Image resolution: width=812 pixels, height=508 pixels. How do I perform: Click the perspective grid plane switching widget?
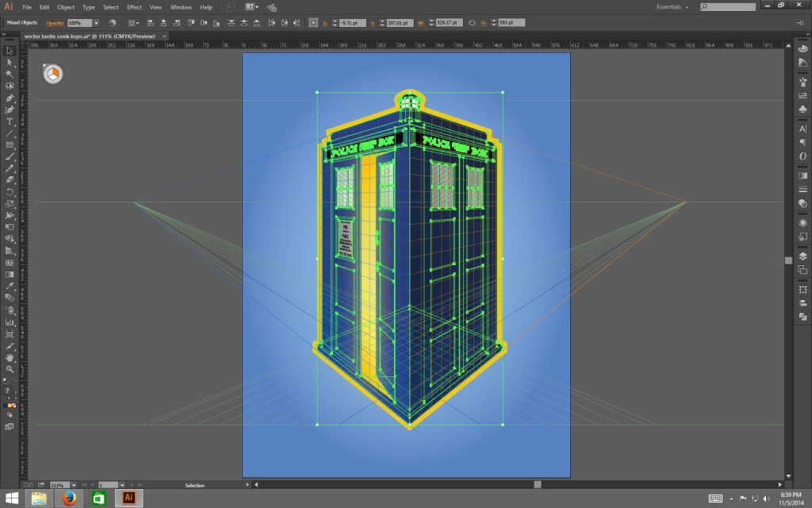53,75
